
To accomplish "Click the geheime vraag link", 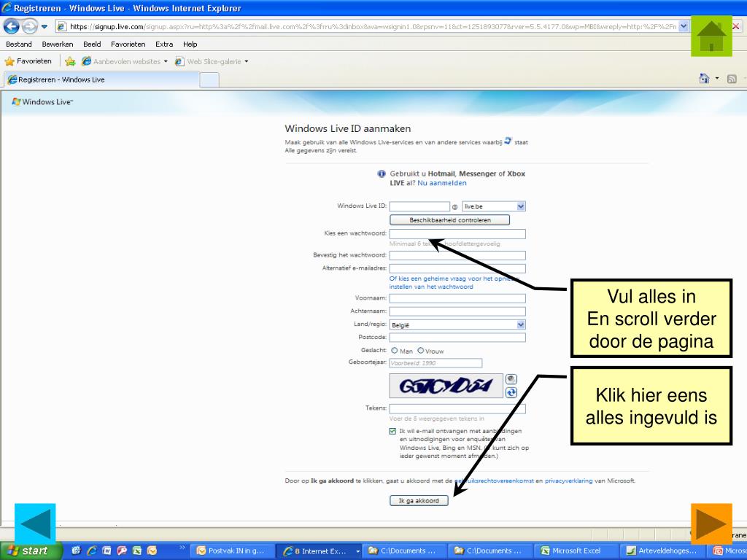I will pos(454,283).
